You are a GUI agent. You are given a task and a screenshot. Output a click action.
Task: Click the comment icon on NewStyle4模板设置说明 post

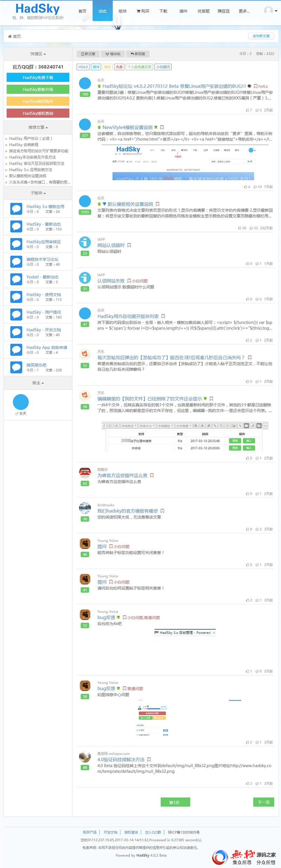click(x=255, y=187)
